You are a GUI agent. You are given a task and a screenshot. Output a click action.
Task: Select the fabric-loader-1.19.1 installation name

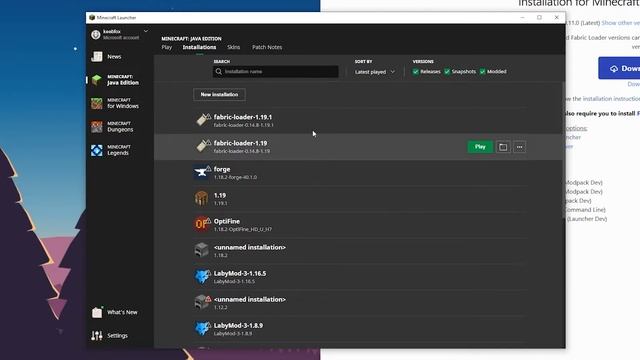click(242, 117)
